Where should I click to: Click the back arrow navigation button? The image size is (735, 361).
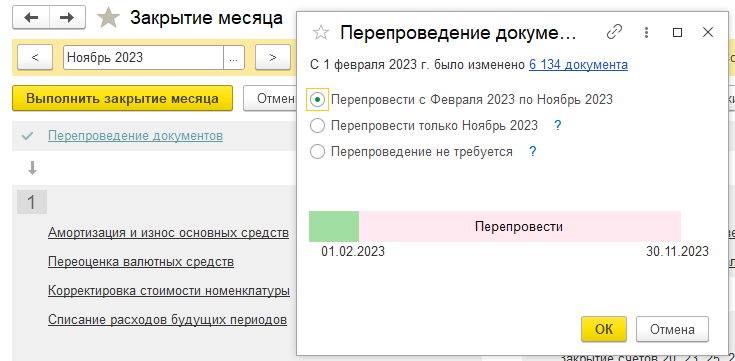click(x=31, y=18)
